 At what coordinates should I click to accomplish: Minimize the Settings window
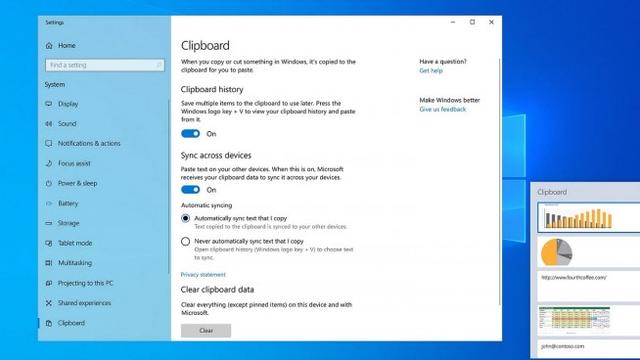click(x=453, y=22)
